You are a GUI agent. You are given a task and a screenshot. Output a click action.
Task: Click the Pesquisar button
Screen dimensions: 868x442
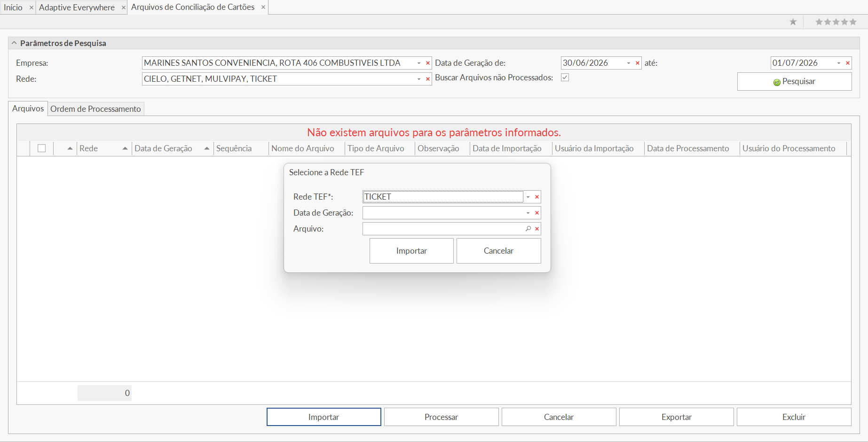(794, 81)
